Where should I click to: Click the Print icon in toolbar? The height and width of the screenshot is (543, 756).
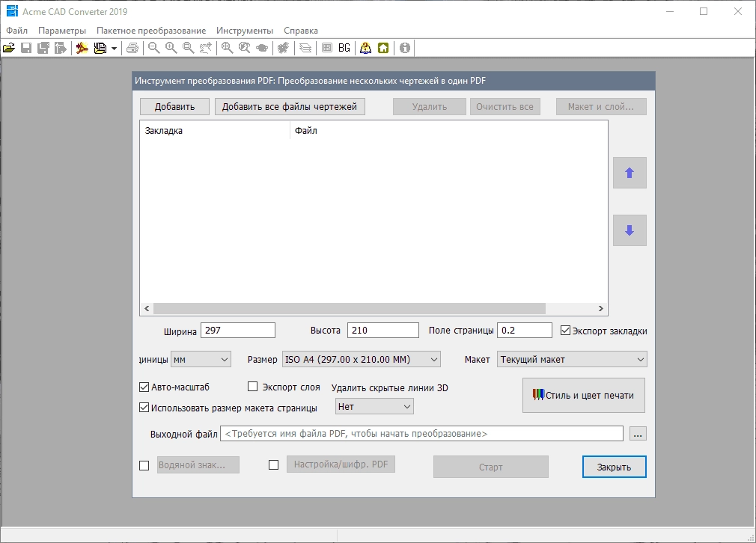(132, 48)
